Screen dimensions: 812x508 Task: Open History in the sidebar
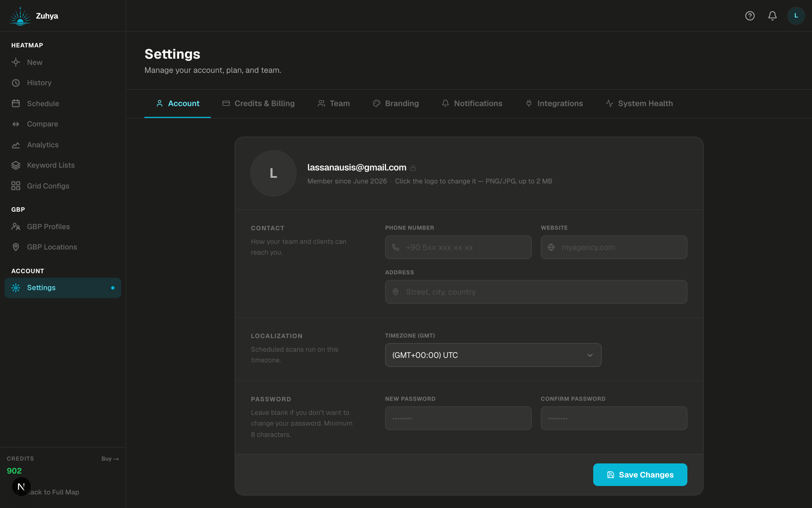[63, 83]
